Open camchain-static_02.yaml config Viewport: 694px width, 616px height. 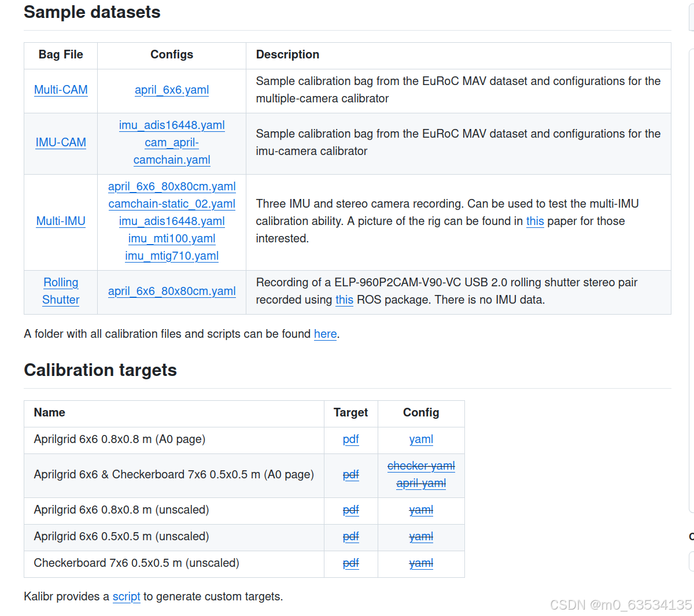(x=172, y=204)
